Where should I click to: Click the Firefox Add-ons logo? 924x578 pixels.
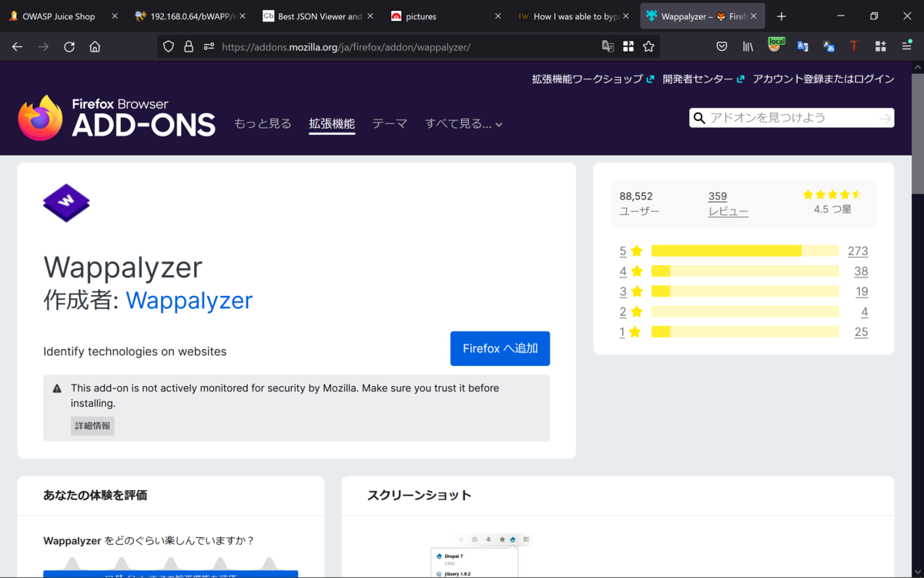[116, 118]
